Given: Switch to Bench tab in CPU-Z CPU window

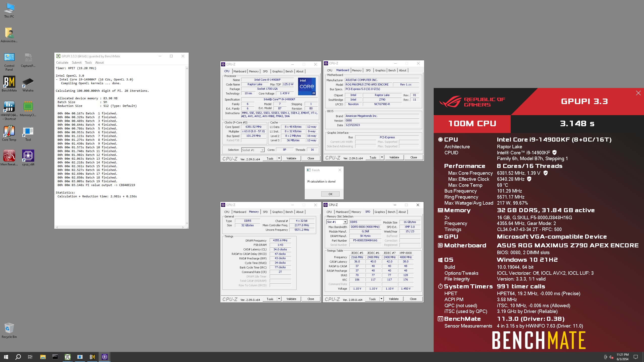Looking at the screenshot, I should [289, 71].
